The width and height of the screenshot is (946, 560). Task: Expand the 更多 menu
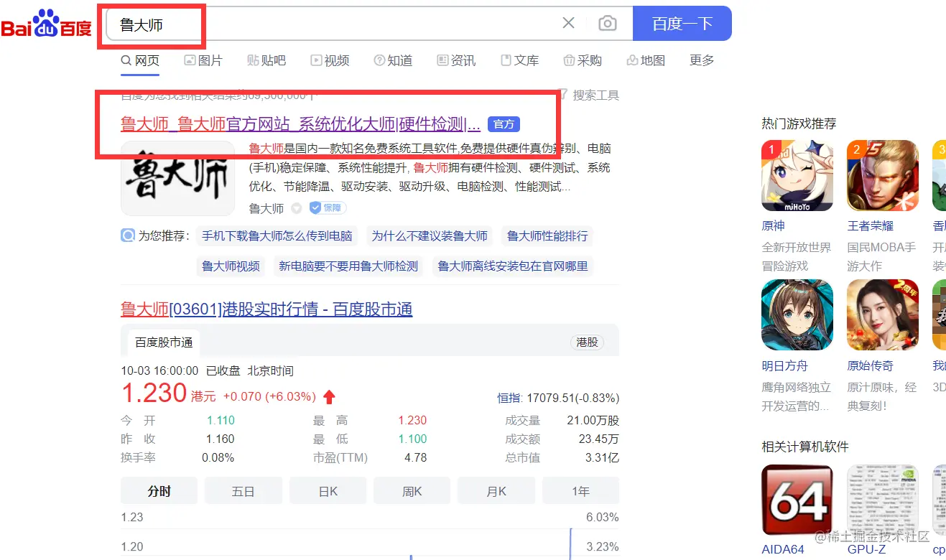(x=702, y=61)
